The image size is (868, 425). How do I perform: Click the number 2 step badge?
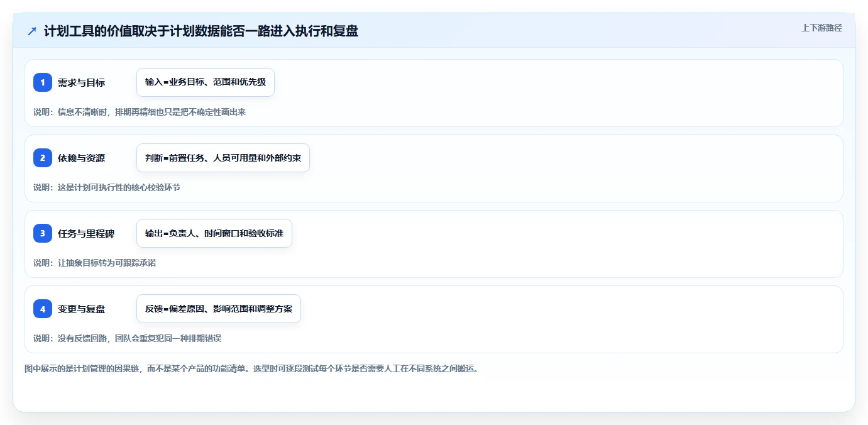click(x=43, y=158)
